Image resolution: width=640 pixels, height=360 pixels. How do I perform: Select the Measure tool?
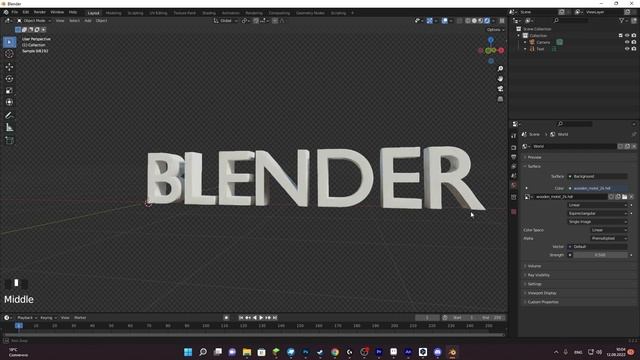tap(9, 128)
